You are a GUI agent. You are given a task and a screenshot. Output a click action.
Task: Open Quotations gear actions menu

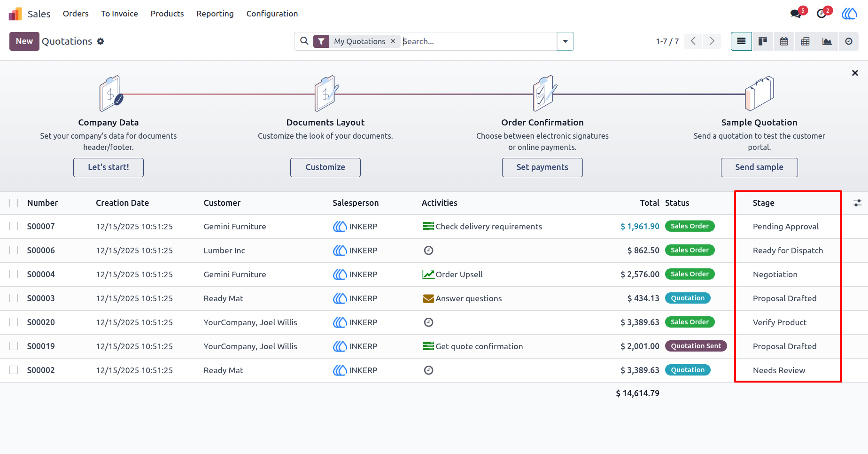coord(101,41)
